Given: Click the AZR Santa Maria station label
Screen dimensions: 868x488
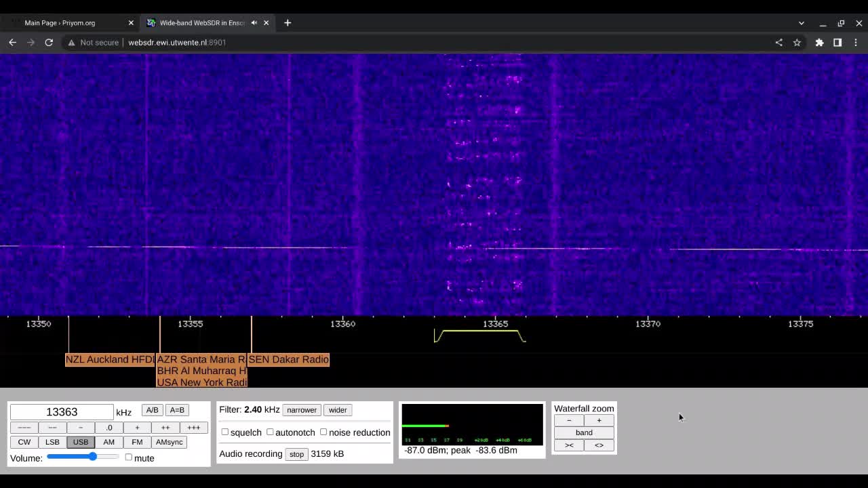Looking at the screenshot, I should 201,359.
